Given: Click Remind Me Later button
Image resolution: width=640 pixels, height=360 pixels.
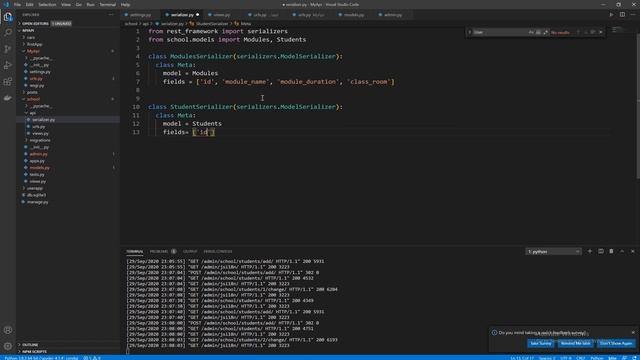Looking at the screenshot, I should (575, 343).
